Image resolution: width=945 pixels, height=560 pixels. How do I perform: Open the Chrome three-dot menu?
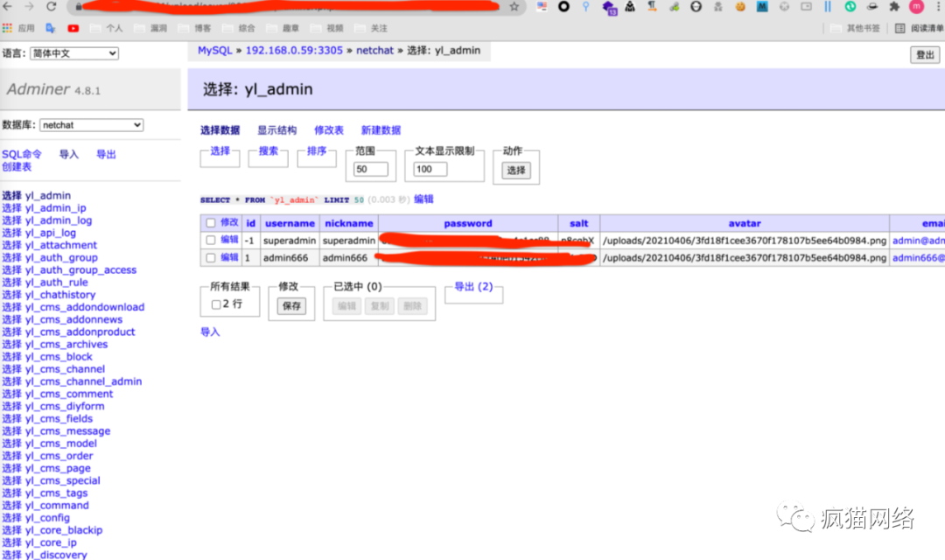[938, 7]
